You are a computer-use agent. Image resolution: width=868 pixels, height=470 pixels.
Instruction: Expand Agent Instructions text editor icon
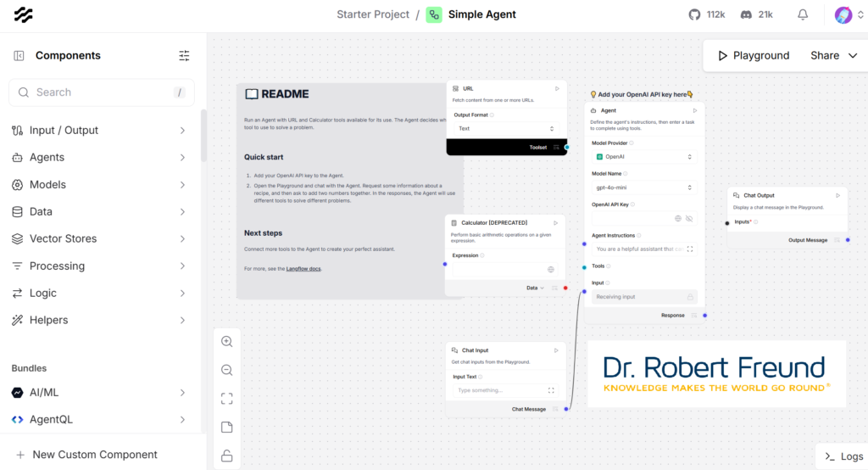(690, 249)
